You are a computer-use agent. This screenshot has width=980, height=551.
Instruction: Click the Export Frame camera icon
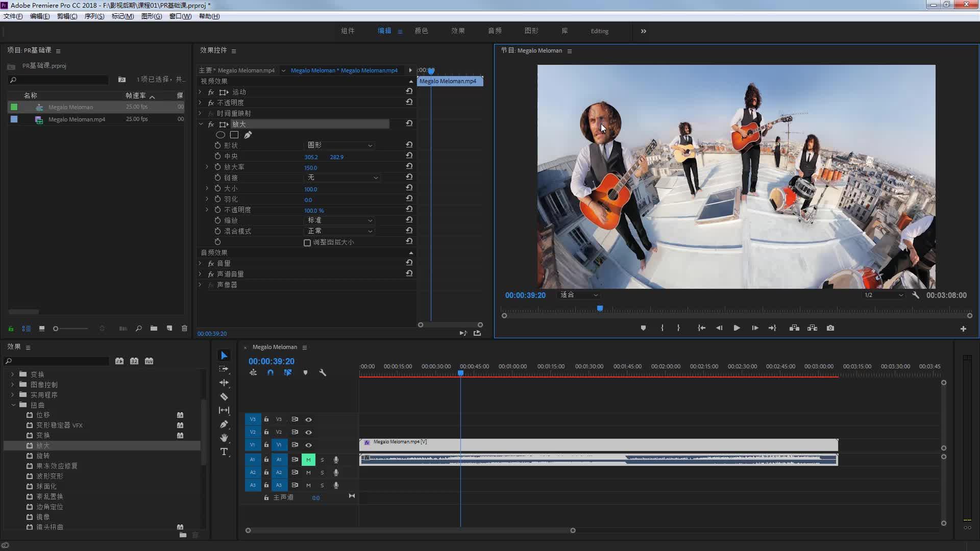point(830,328)
